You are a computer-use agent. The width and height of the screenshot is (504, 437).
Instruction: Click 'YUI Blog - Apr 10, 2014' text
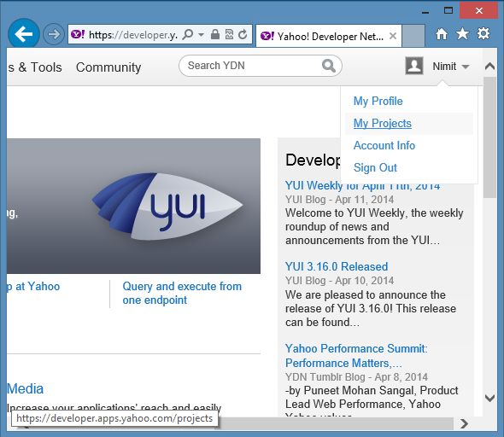point(339,281)
